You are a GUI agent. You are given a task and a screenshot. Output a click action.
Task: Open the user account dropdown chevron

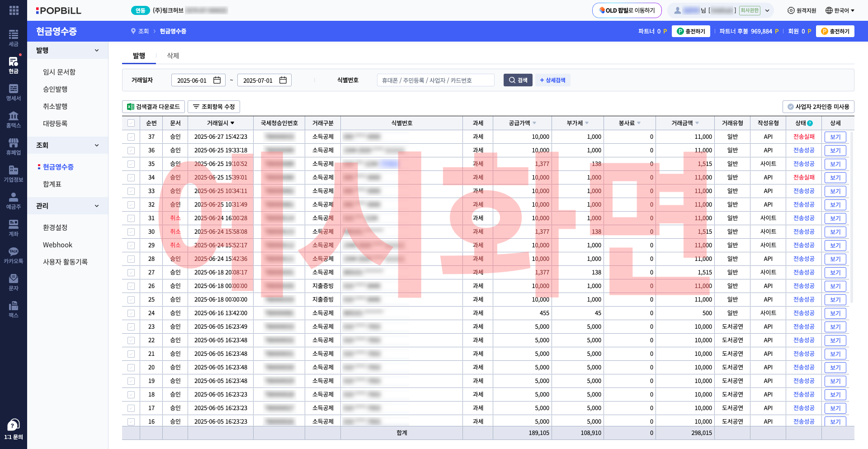(767, 10)
